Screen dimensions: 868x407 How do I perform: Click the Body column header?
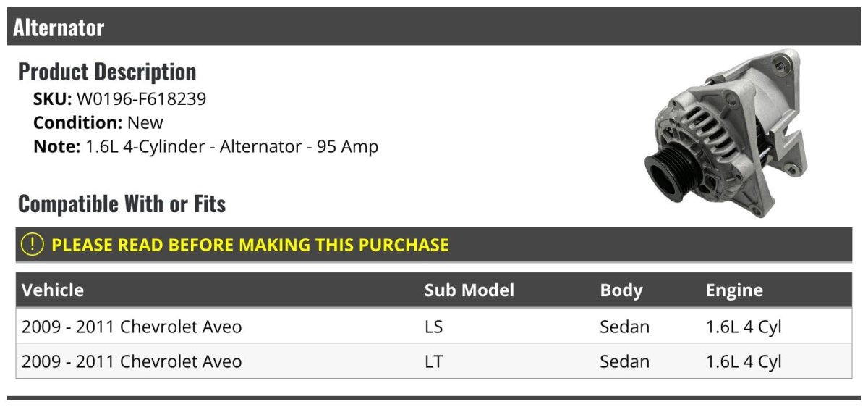pyautogui.click(x=621, y=290)
